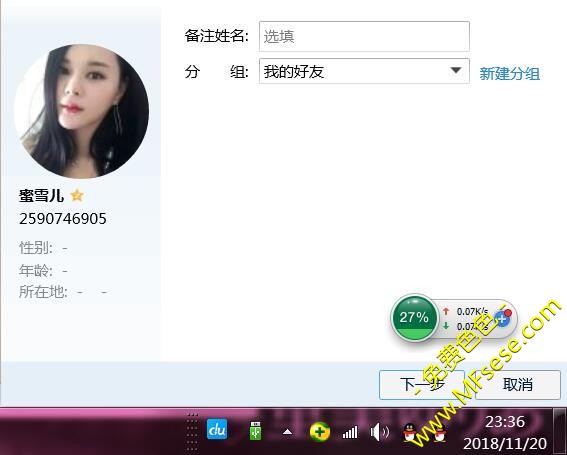
Task: Open the second QQ penguin tray icon
Action: [x=438, y=432]
